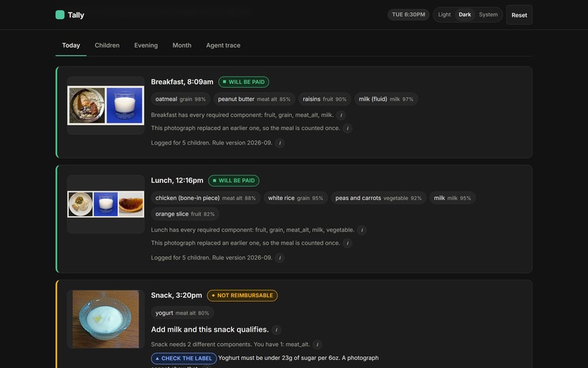Open info icon beside Breakfast logged for 5 children
The height and width of the screenshot is (368, 588).
pos(279,142)
